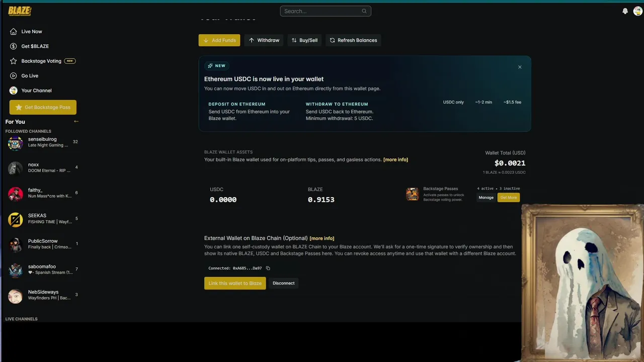This screenshot has height=362, width=644.
Task: Focus the Search input field
Action: point(326,11)
